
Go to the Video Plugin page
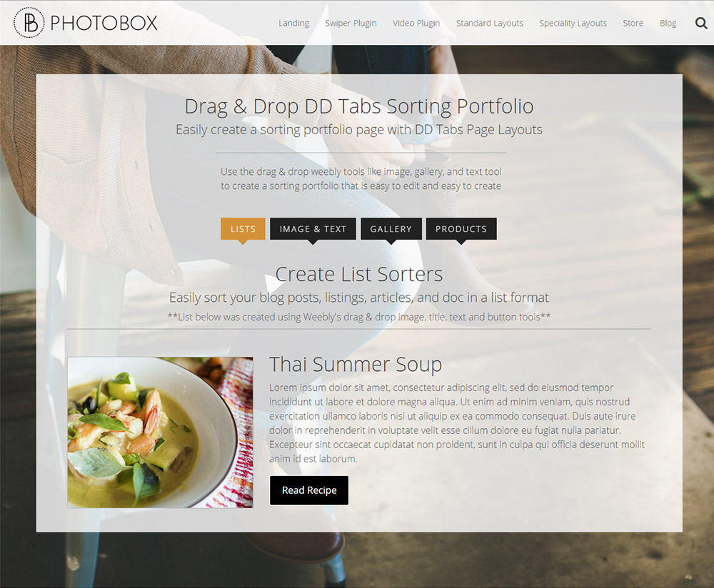(416, 23)
